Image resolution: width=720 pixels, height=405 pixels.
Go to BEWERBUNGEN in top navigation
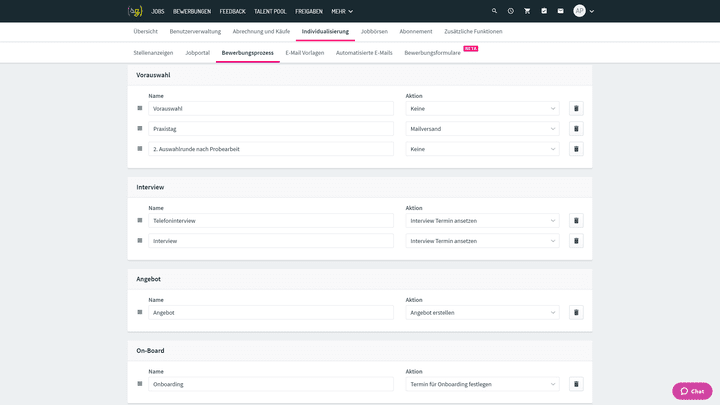click(192, 11)
